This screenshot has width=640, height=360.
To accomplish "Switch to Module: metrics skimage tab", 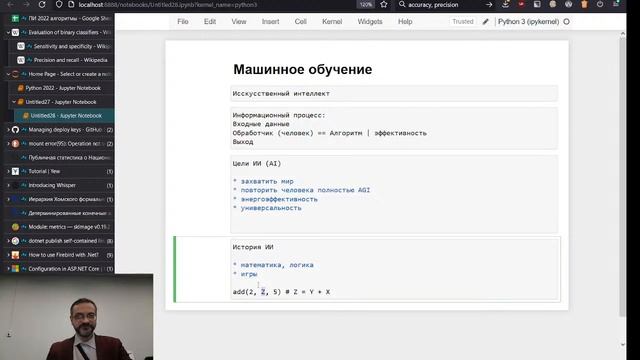I will point(60,227).
